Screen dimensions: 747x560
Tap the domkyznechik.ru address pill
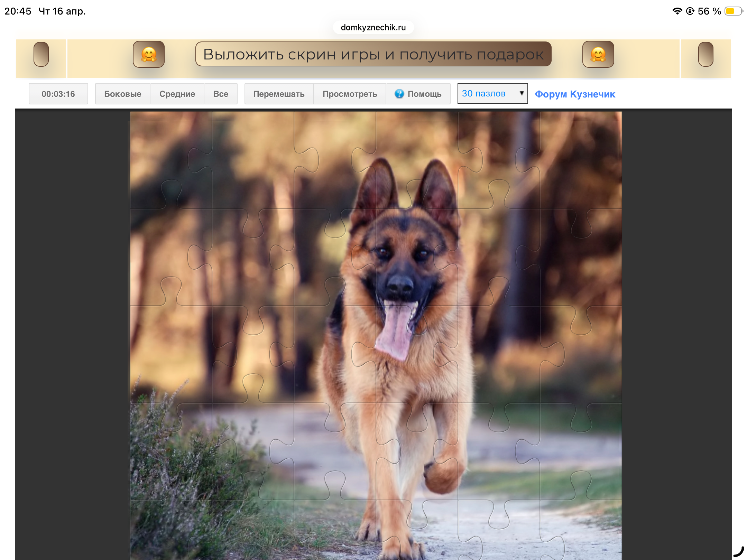pos(373,27)
